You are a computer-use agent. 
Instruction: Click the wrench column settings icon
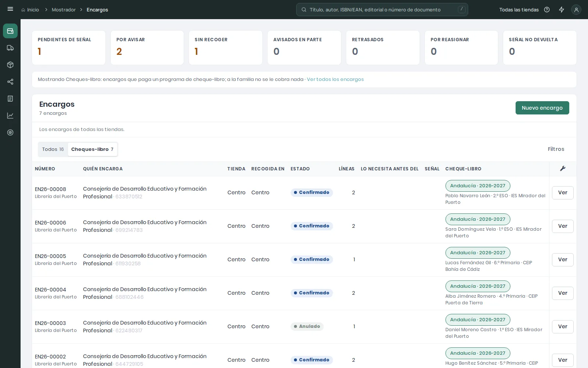tap(563, 169)
